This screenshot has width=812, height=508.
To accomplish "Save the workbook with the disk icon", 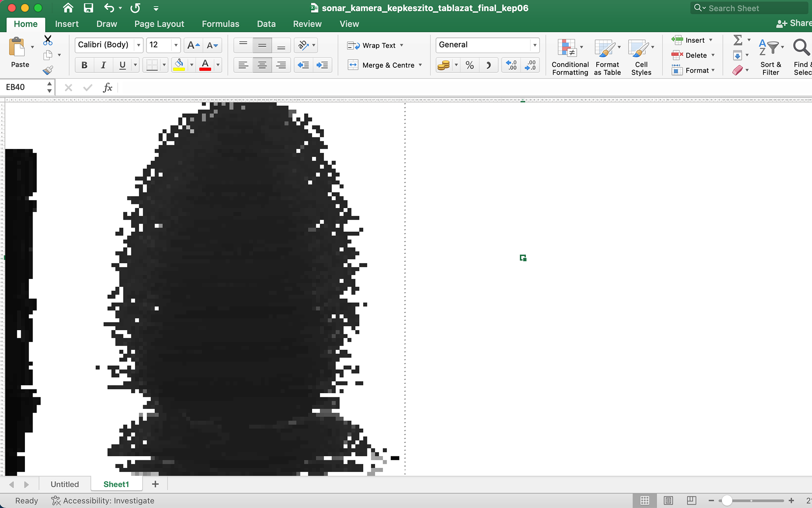I will 88,8.
